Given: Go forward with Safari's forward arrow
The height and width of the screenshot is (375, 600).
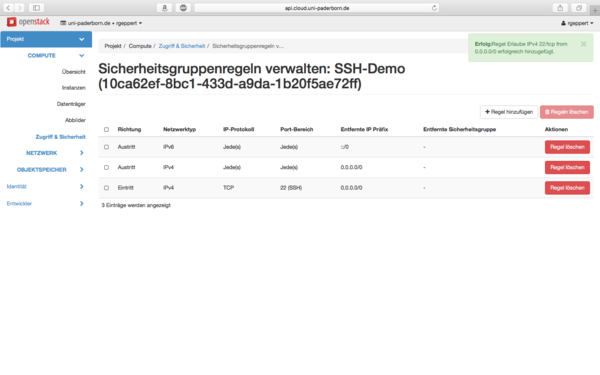Looking at the screenshot, I should pos(19,8).
